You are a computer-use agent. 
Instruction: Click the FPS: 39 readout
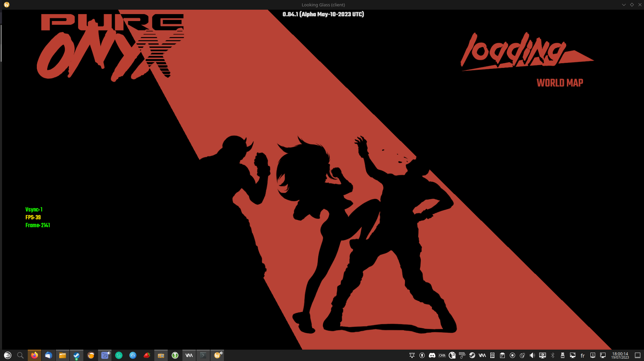[33, 217]
